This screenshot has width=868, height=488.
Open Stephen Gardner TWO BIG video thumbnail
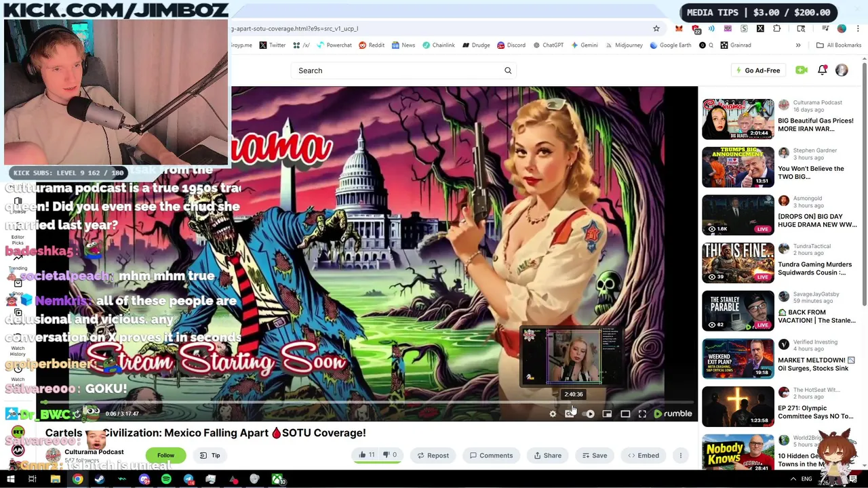click(738, 167)
